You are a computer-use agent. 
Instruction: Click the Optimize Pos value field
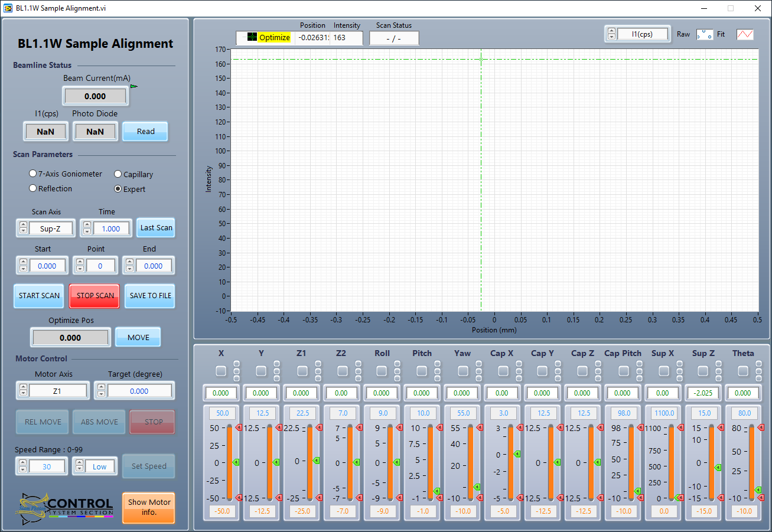(x=70, y=338)
